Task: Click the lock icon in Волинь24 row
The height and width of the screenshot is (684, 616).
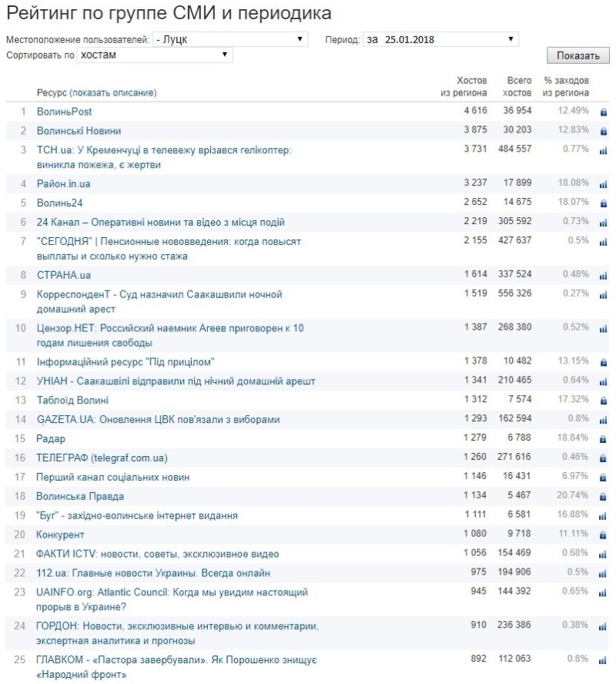Action: pyautogui.click(x=604, y=203)
